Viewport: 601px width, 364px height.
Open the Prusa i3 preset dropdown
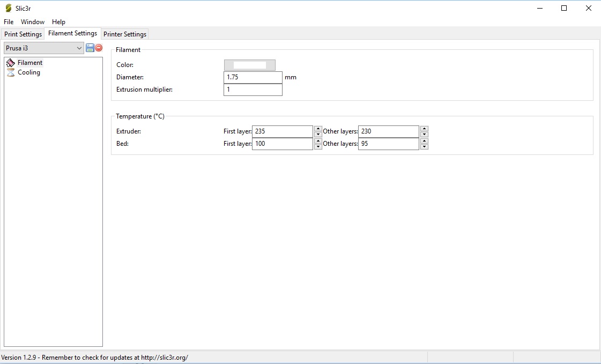pyautogui.click(x=44, y=48)
